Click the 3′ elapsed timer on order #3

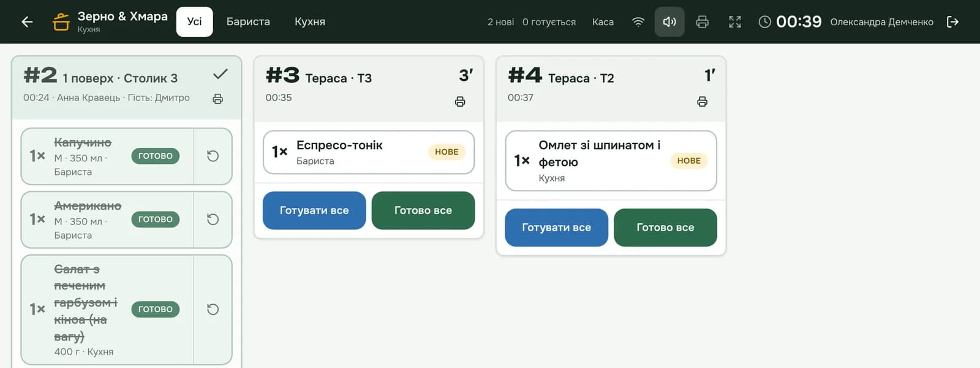coord(466,75)
